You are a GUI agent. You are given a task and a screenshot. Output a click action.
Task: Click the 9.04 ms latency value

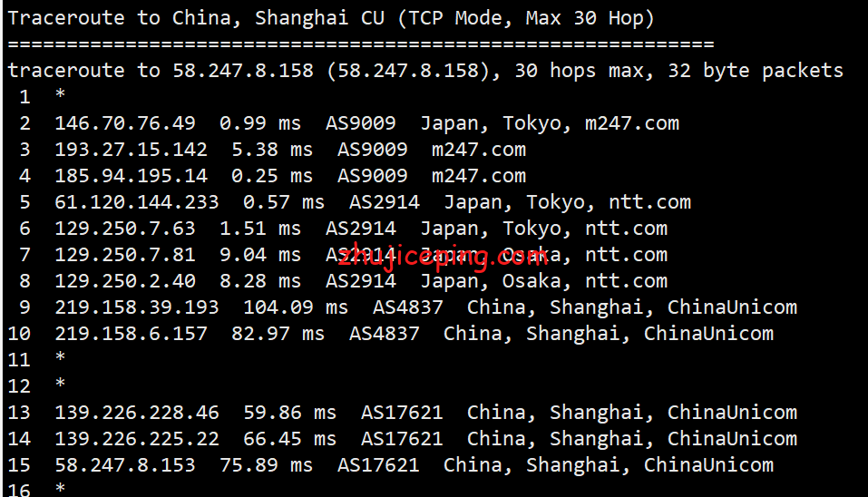pyautogui.click(x=260, y=255)
